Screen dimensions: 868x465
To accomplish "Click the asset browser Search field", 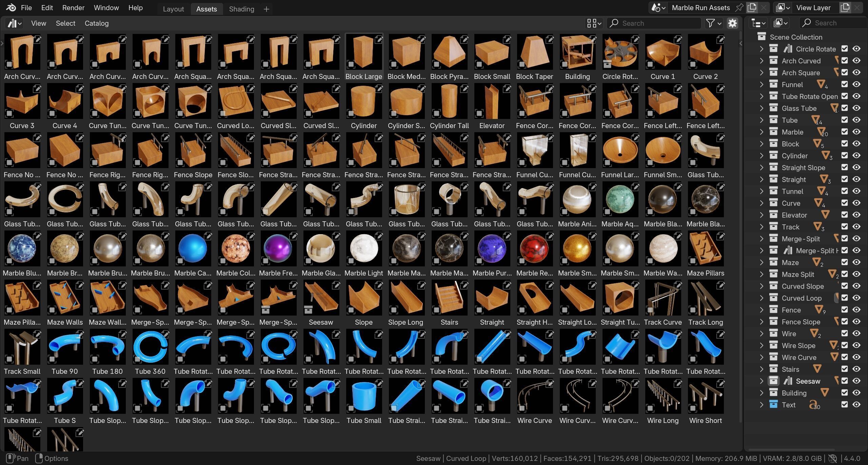I will 654,23.
